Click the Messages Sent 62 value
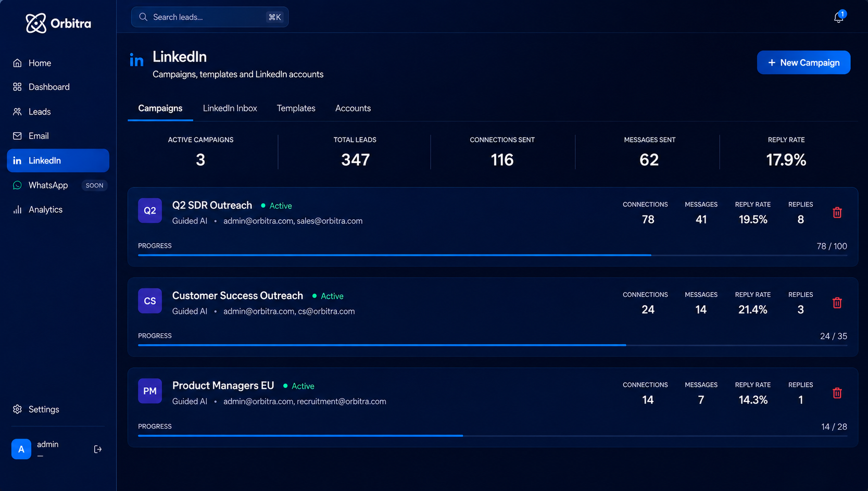Image resolution: width=868 pixels, height=491 pixels. [x=649, y=160]
